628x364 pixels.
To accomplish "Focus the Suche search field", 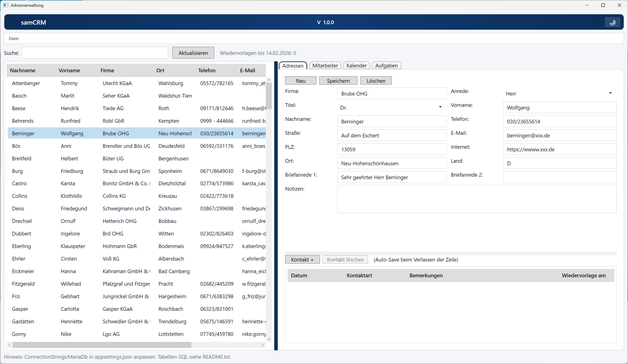I will point(95,53).
